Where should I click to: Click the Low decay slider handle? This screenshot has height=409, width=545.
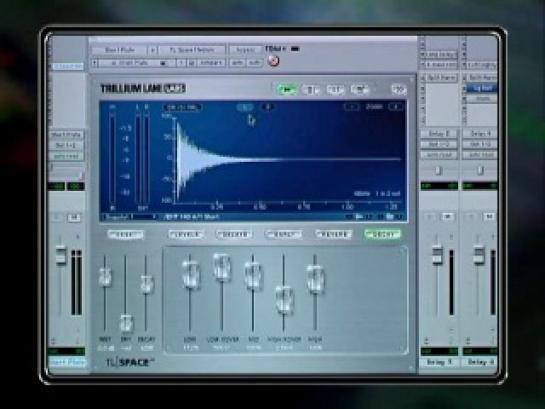click(x=191, y=275)
